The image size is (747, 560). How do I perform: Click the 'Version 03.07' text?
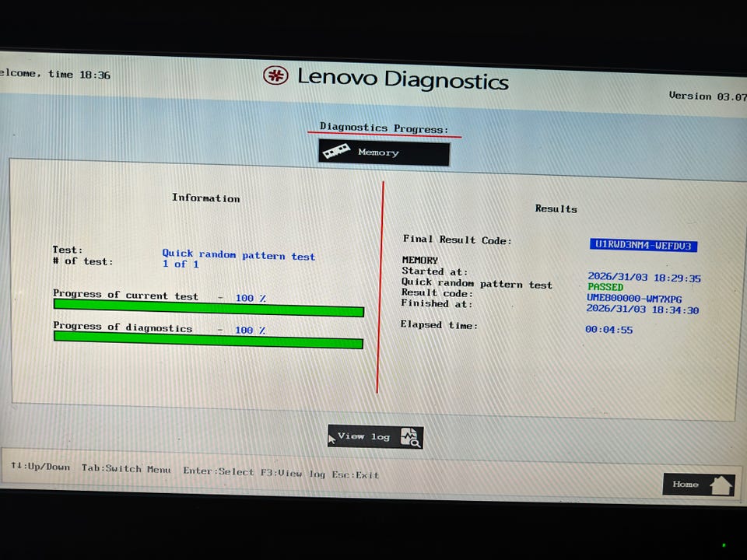(x=707, y=96)
